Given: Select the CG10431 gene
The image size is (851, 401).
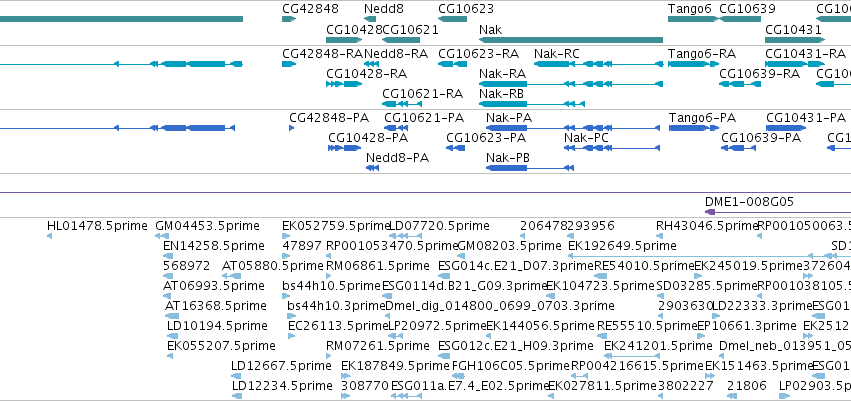Looking at the screenshot, I should [x=795, y=40].
